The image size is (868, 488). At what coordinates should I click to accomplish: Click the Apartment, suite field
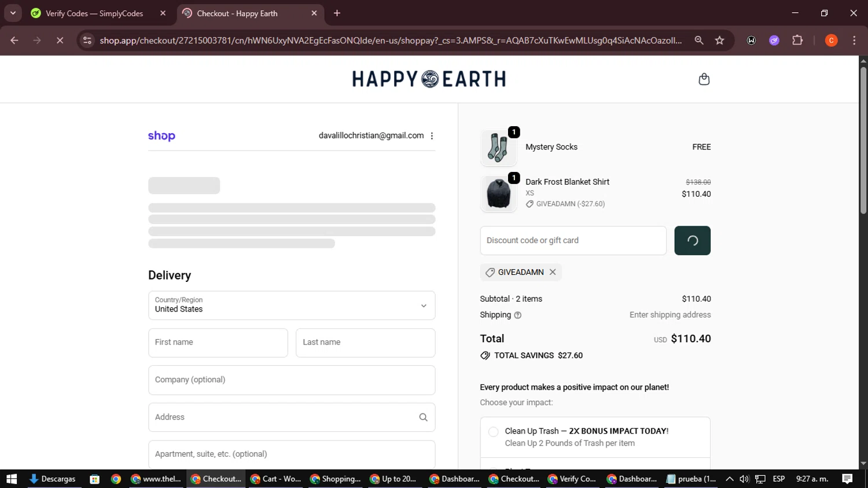coord(292,454)
